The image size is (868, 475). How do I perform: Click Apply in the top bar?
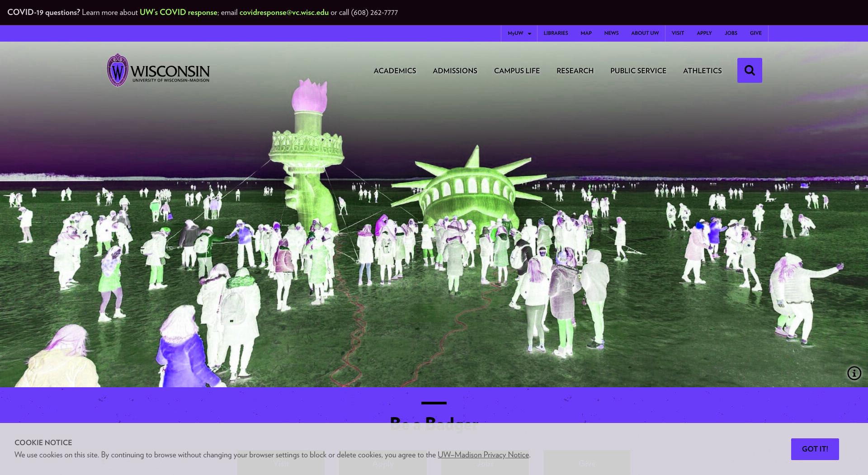click(704, 33)
